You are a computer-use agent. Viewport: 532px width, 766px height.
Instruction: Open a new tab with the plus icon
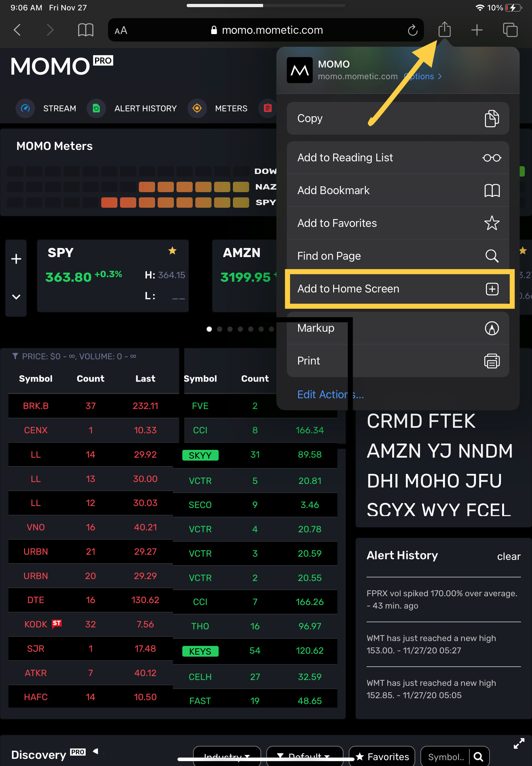point(477,30)
